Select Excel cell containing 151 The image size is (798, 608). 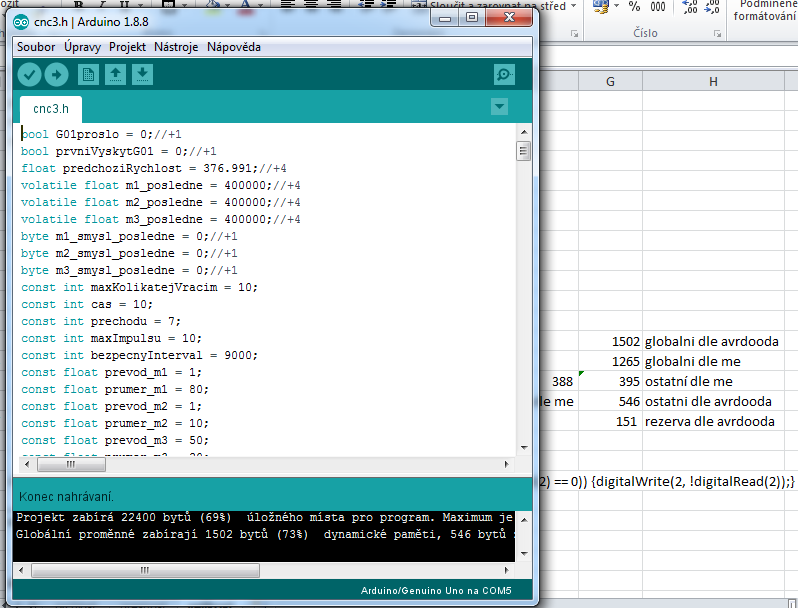(x=610, y=421)
